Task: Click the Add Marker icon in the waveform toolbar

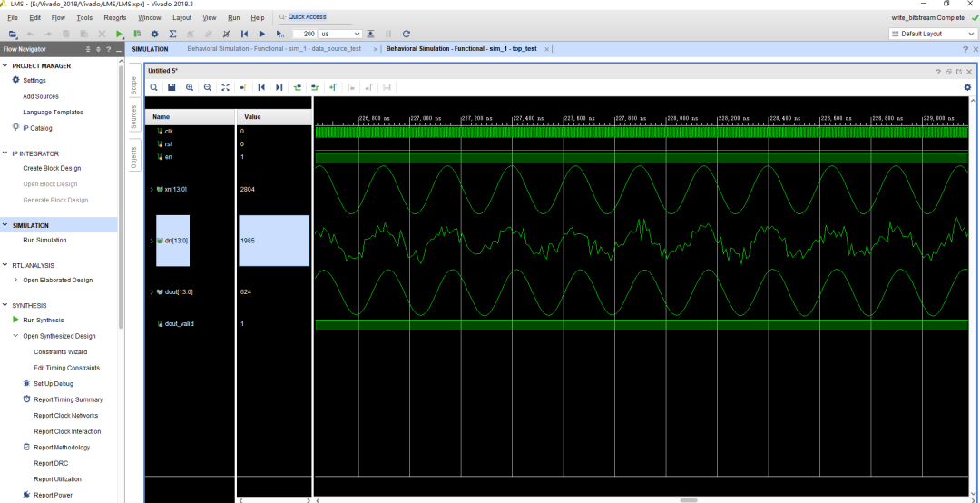Action: 333,87
